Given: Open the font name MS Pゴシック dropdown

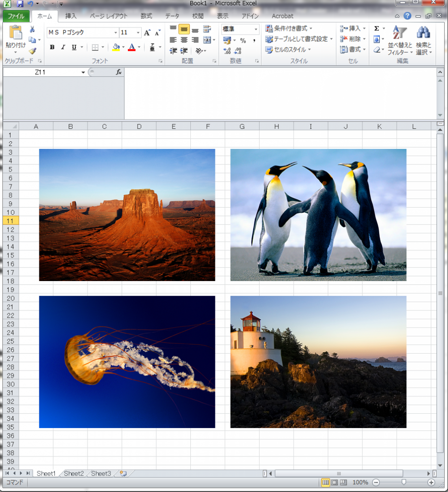Looking at the screenshot, I should point(115,33).
